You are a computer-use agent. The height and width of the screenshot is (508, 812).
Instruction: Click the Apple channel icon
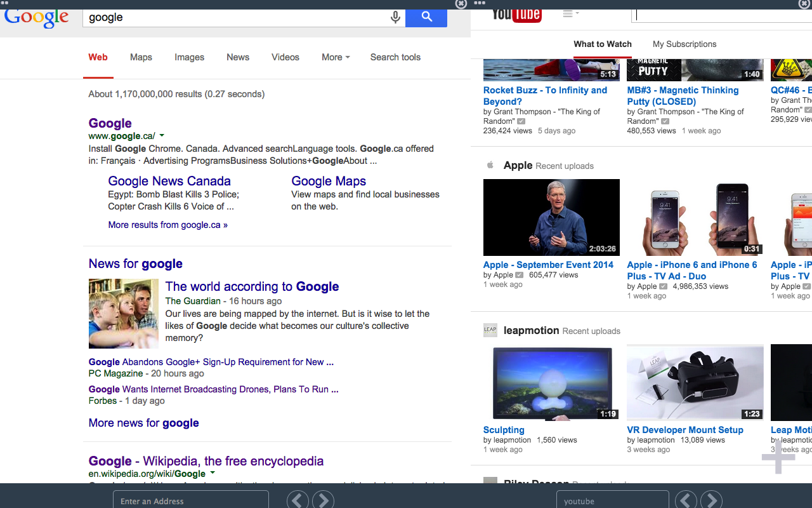coord(490,165)
